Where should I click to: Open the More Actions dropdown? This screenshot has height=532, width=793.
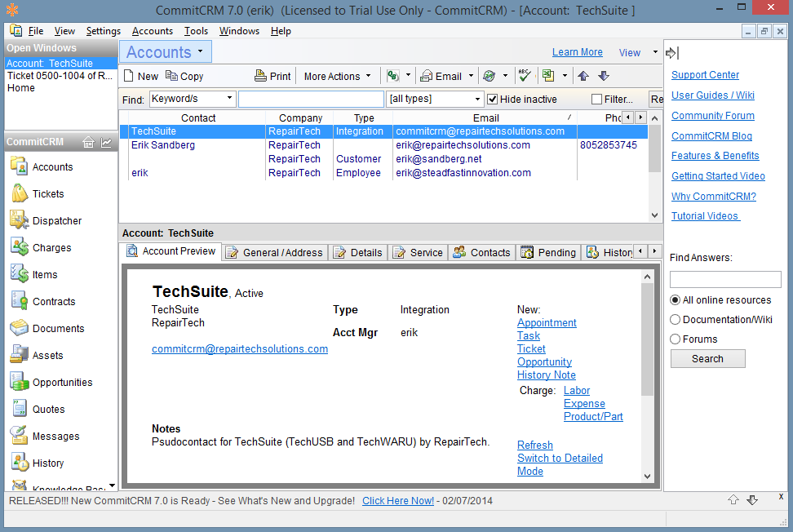(337, 76)
